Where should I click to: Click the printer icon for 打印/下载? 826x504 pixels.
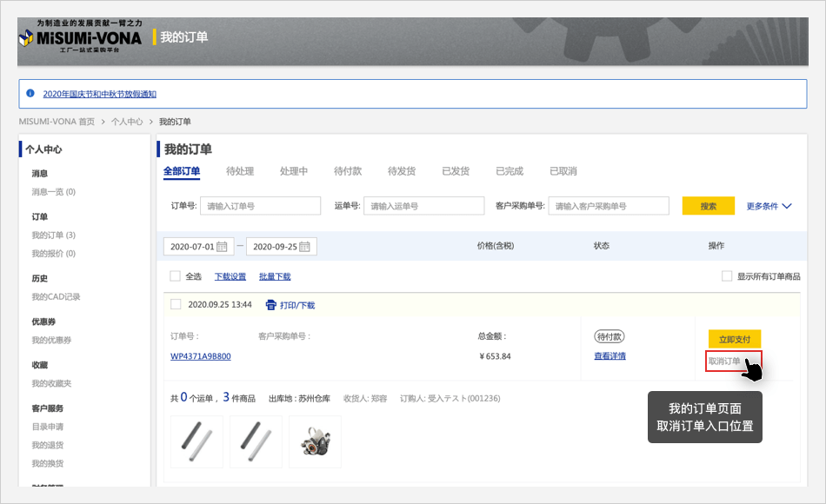270,305
